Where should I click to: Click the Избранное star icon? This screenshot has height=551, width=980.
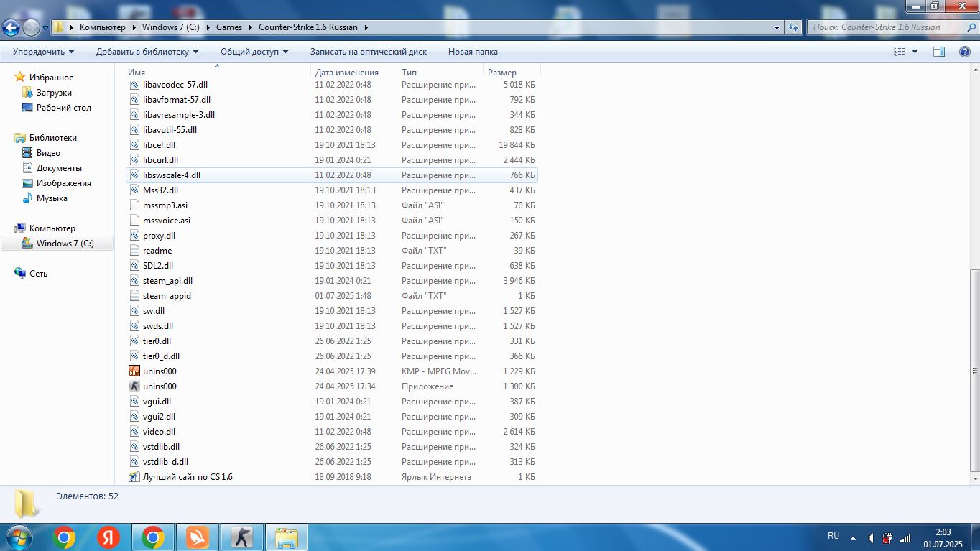coord(20,78)
